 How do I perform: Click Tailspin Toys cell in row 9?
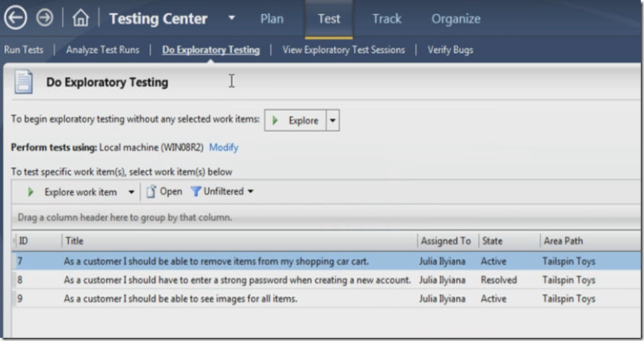point(569,299)
